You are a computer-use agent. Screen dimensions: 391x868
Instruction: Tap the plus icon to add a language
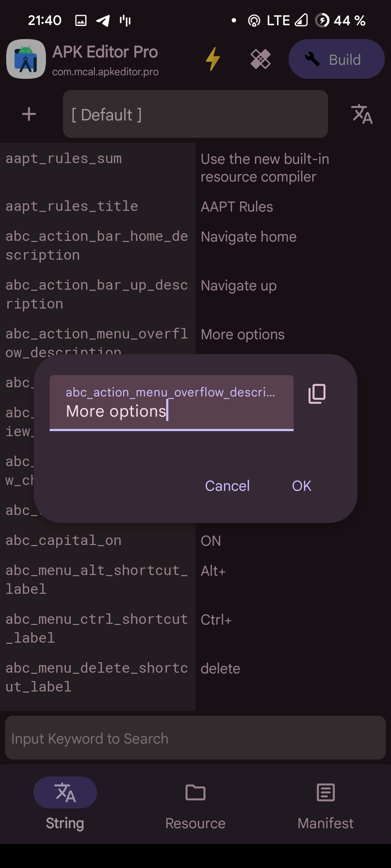point(29,114)
